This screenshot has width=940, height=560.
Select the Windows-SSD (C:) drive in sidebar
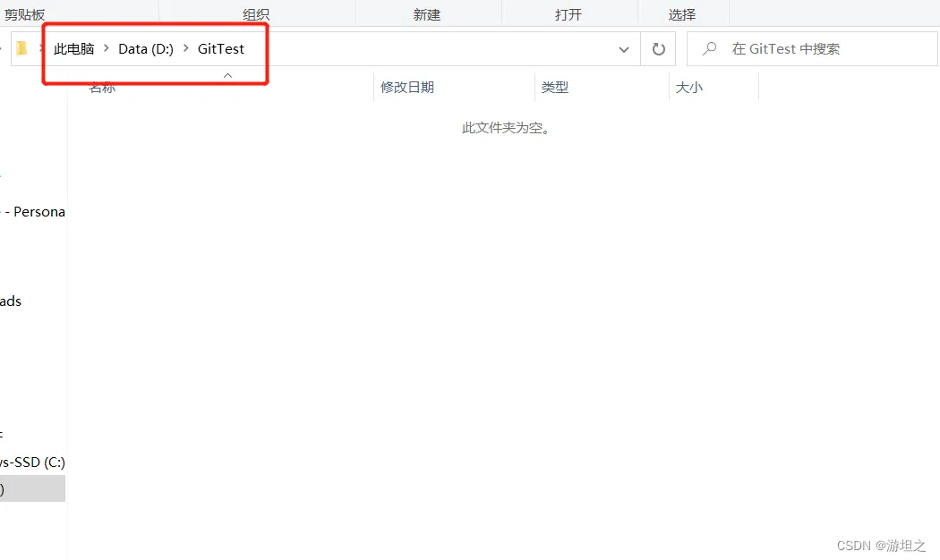(33, 462)
